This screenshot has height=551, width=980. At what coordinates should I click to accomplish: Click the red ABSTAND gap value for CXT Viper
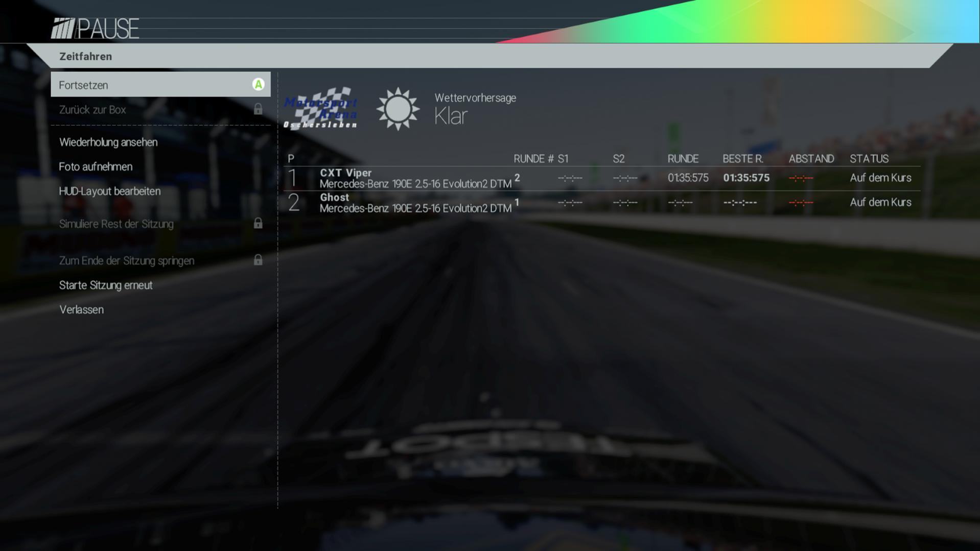pos(801,178)
